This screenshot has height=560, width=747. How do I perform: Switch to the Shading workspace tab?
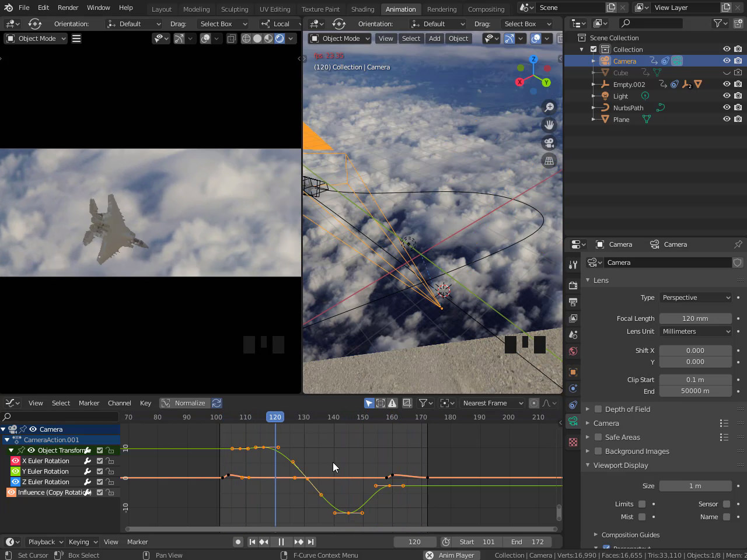click(x=362, y=9)
